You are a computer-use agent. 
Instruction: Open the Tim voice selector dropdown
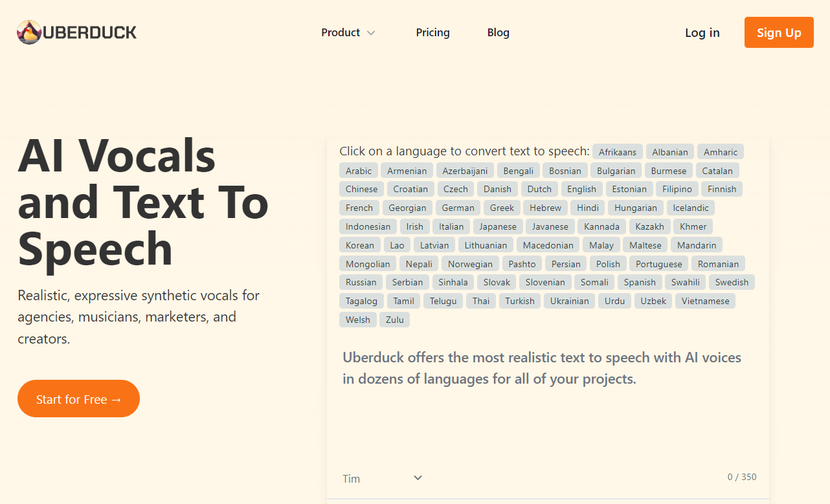click(x=382, y=478)
